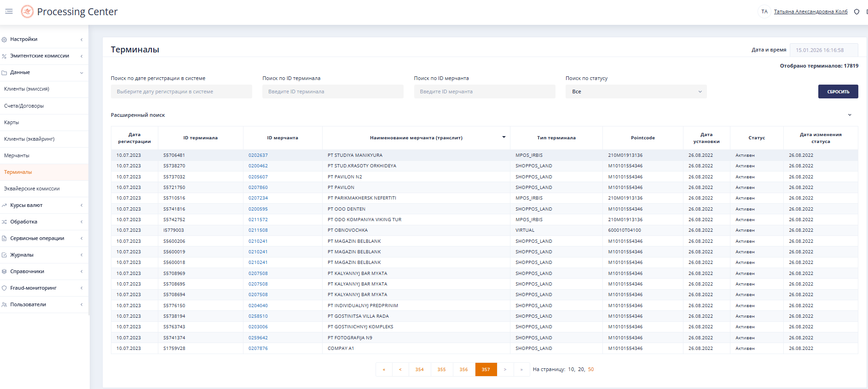Image resolution: width=868 pixels, height=389 pixels.
Task: Click the hamburger menu icon
Action: (x=9, y=11)
